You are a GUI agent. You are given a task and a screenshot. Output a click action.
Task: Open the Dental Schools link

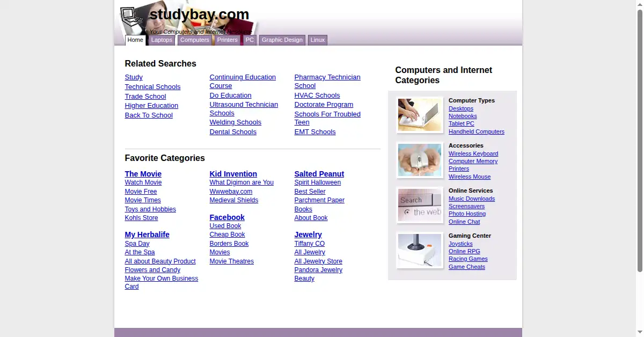233,132
